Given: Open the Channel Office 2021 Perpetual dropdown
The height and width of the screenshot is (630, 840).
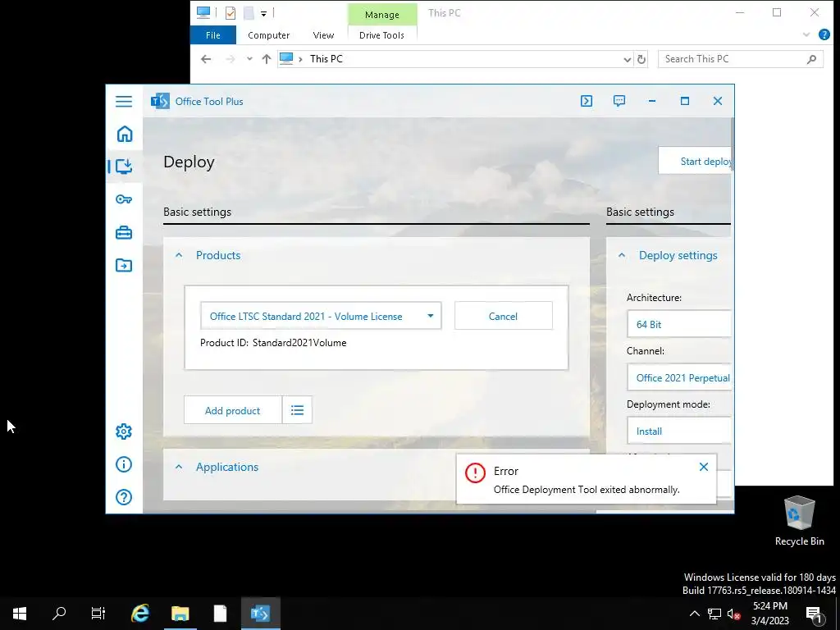Looking at the screenshot, I should (678, 377).
